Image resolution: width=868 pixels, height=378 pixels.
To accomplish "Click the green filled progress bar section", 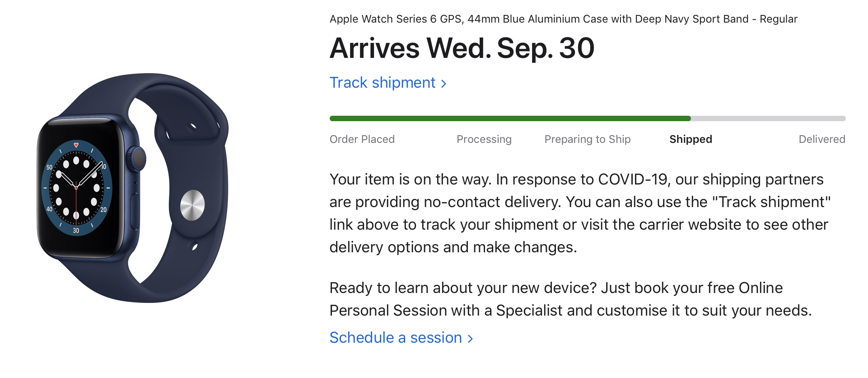I will pos(510,118).
